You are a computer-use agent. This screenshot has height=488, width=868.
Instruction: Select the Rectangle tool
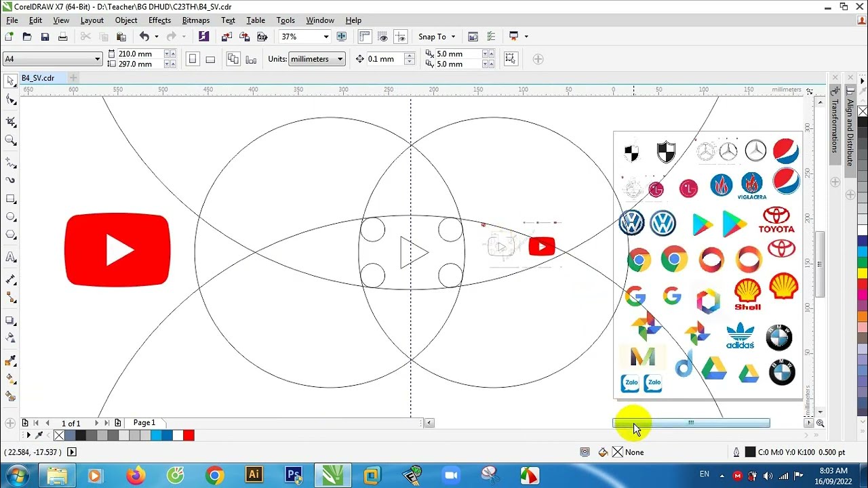[10, 199]
